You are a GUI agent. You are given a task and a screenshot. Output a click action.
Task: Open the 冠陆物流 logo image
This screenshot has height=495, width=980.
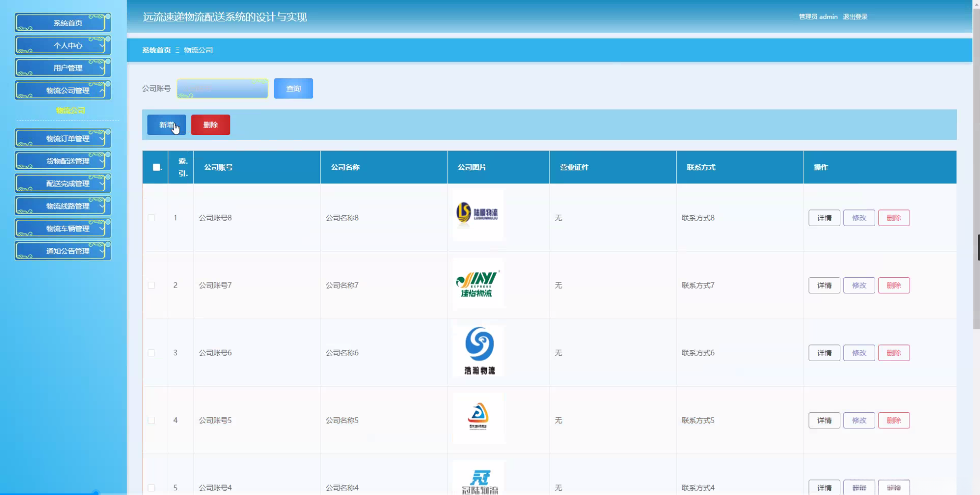[x=479, y=478]
